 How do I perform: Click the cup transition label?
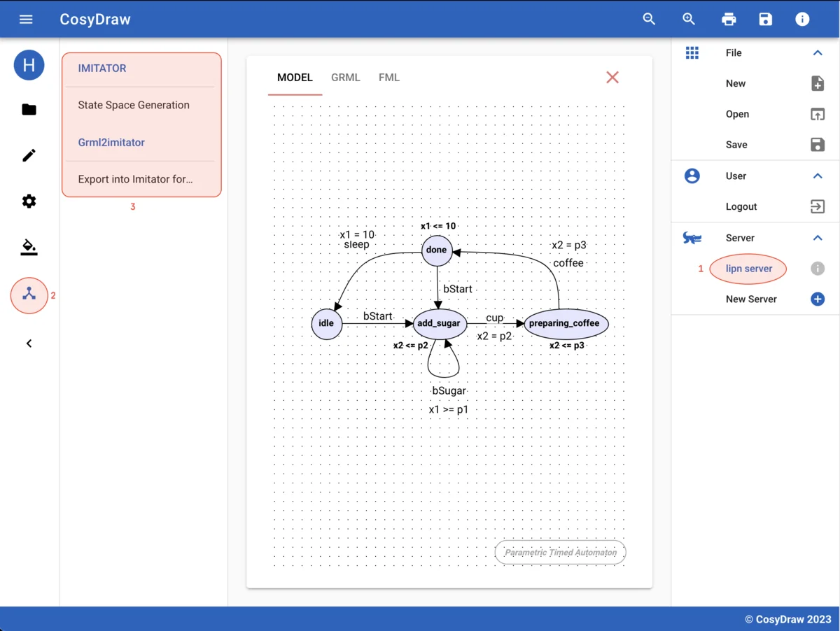pyautogui.click(x=495, y=318)
